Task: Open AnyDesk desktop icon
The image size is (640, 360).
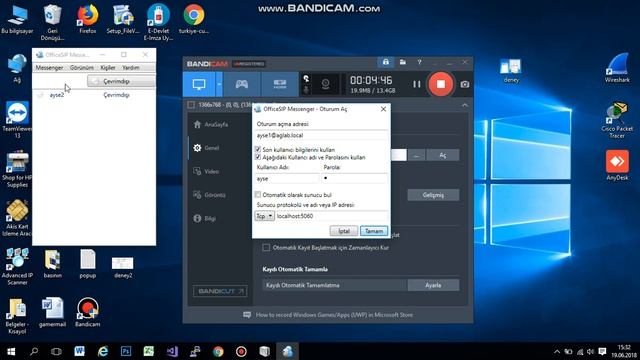Action: tap(617, 165)
